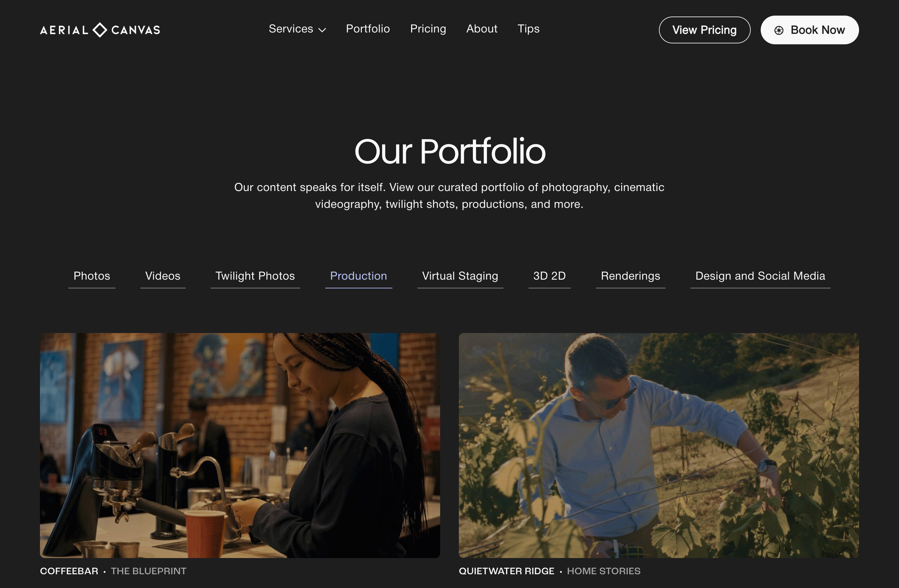Switch to Twilight Photos tab
The height and width of the screenshot is (588, 899).
[x=255, y=276]
